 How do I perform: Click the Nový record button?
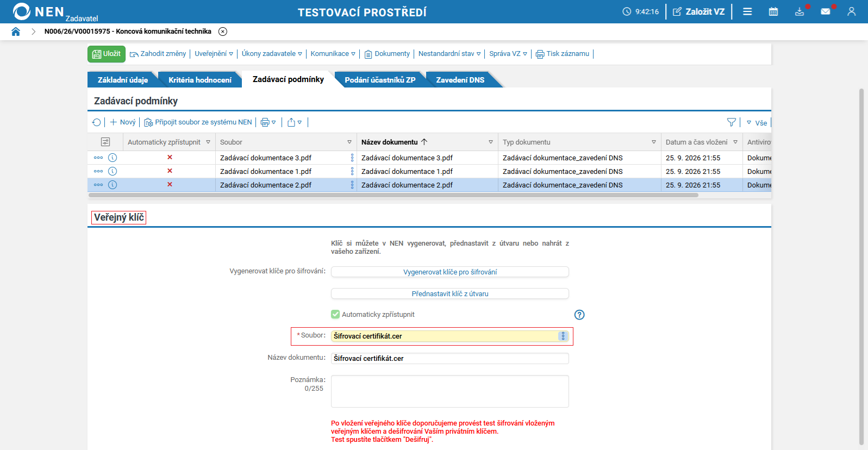(123, 122)
